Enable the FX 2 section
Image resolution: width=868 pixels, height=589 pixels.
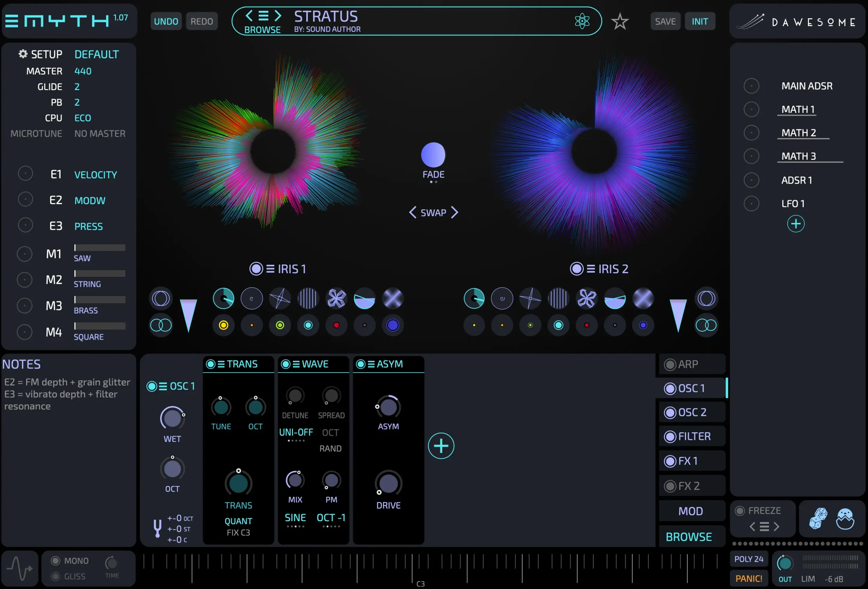coord(670,486)
